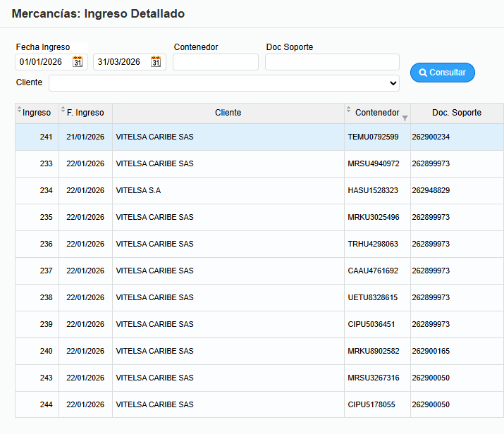Click the Cliente column header
Screen dimensions: 504x434
coord(228,113)
